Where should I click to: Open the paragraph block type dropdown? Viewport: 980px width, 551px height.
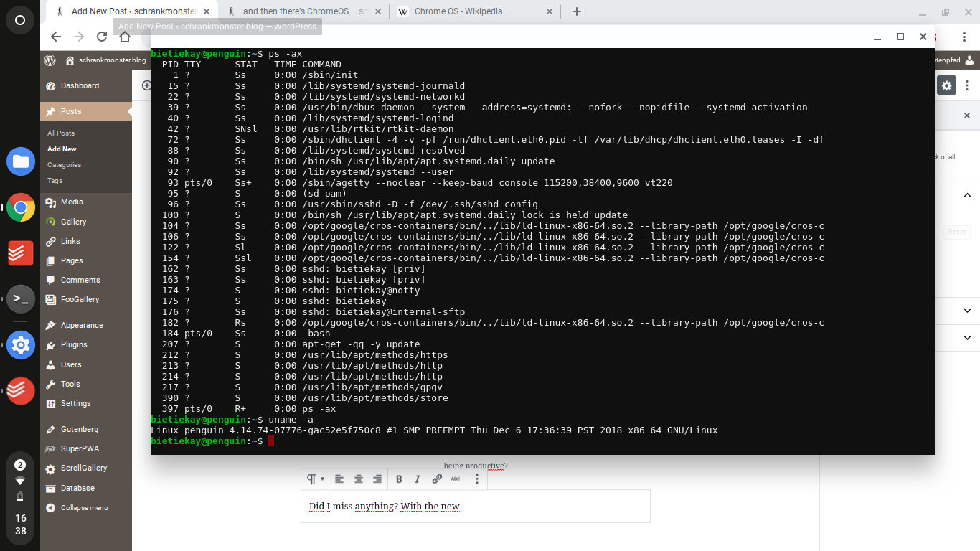(316, 479)
